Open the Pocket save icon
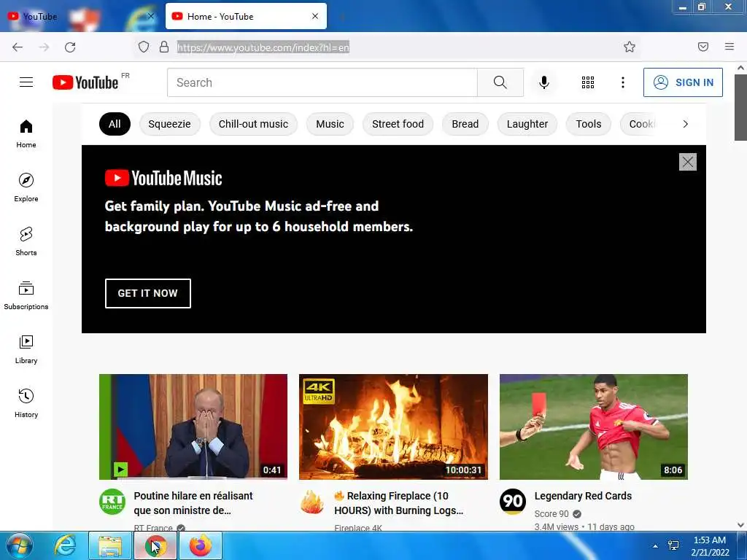This screenshot has height=560, width=747. 703,47
